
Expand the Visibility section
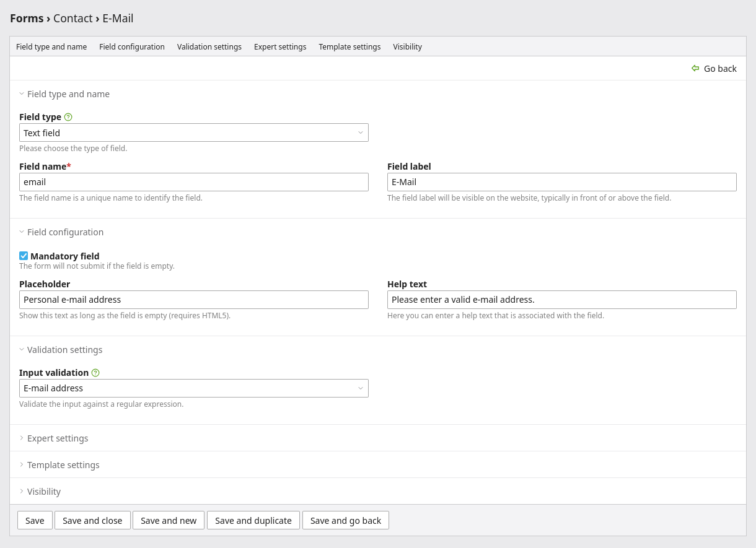point(40,492)
